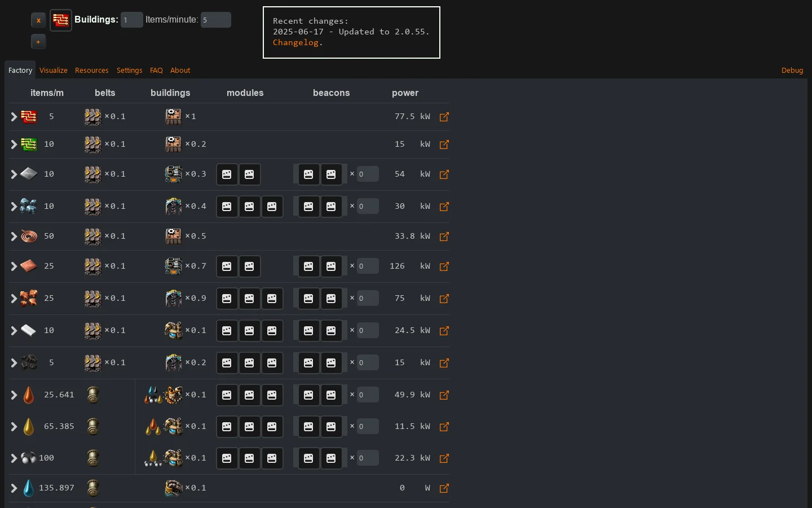Open the Changelog link
This screenshot has width=812, height=508.
pyautogui.click(x=295, y=42)
